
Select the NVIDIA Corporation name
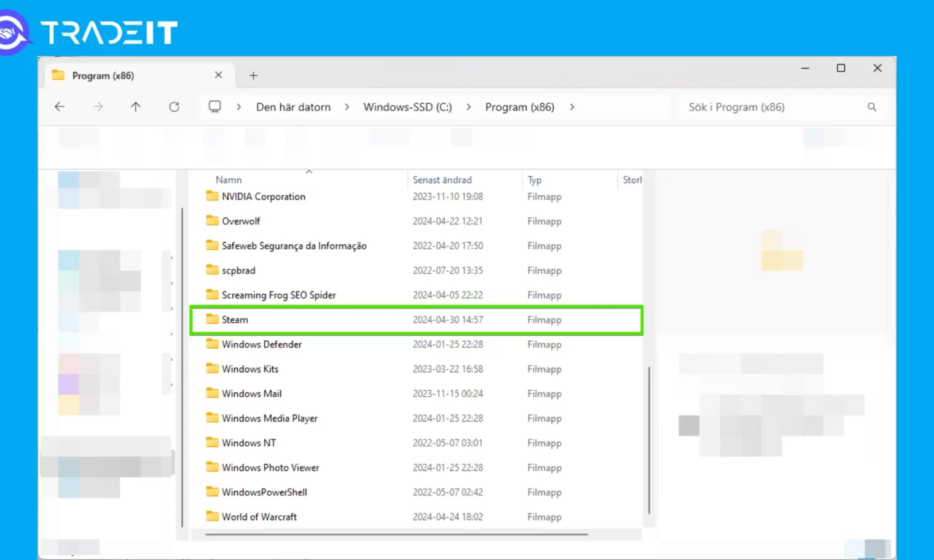(264, 196)
